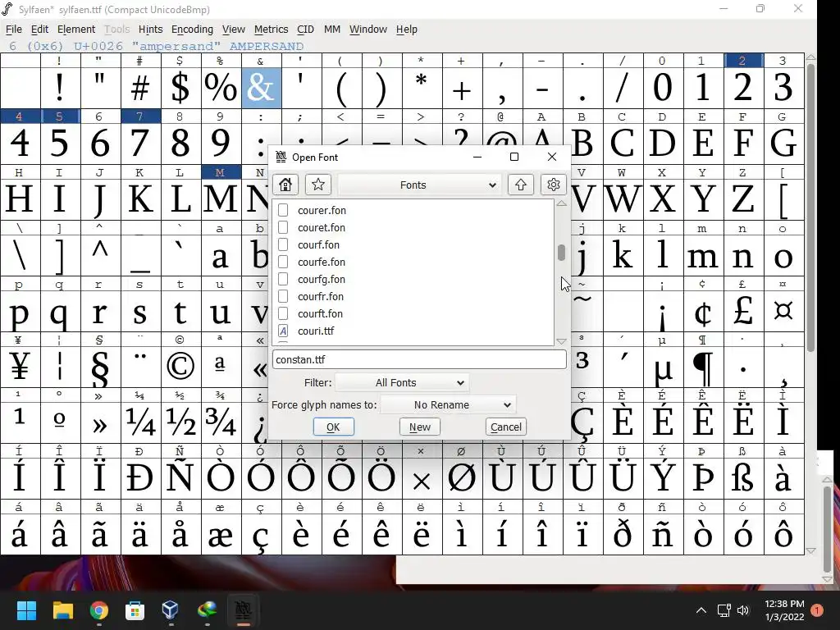Image resolution: width=840 pixels, height=630 pixels.
Task: Open Windows Start menu
Action: point(26,610)
